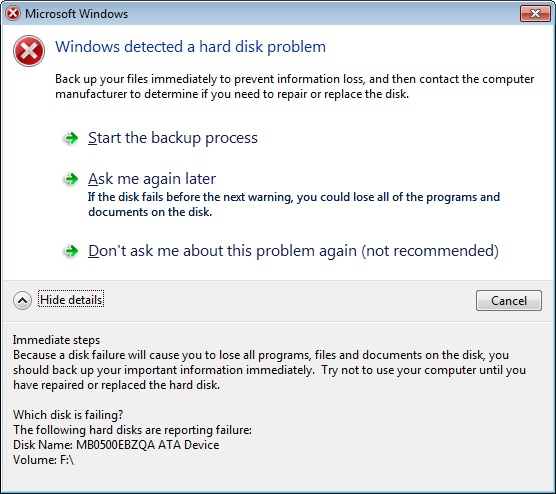Click the Microsoft Windows title bar text

coord(77,14)
